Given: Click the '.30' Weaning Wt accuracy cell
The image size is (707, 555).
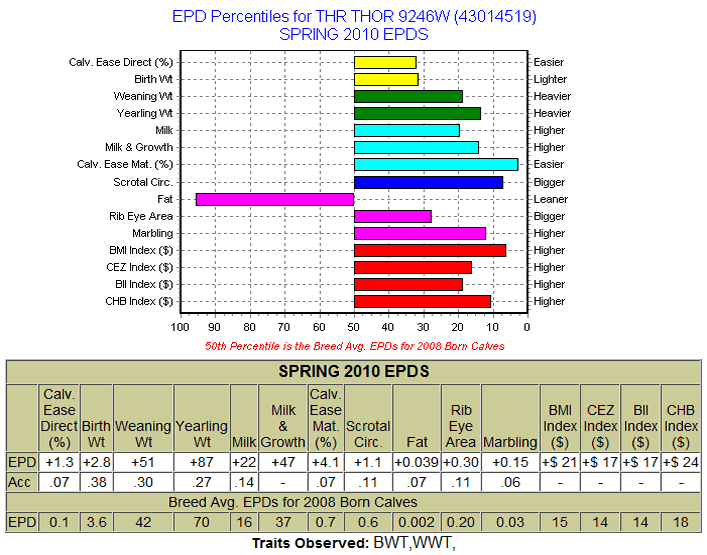Looking at the screenshot, I should (x=143, y=482).
